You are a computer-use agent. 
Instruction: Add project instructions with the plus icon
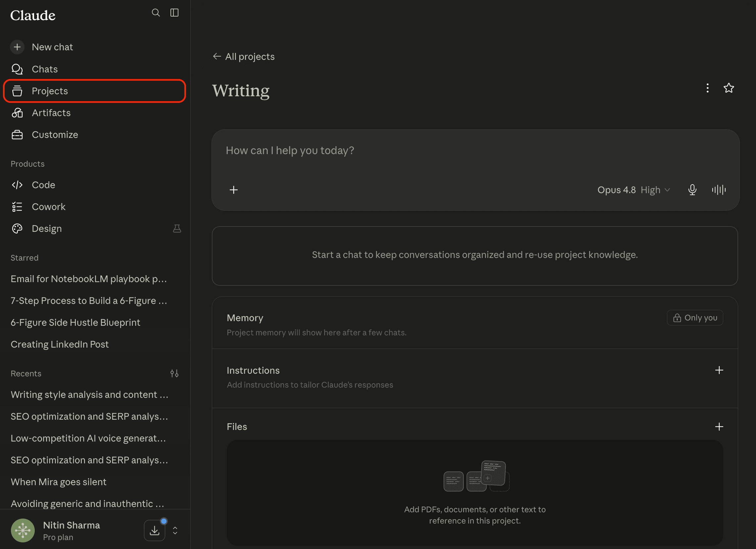tap(719, 370)
